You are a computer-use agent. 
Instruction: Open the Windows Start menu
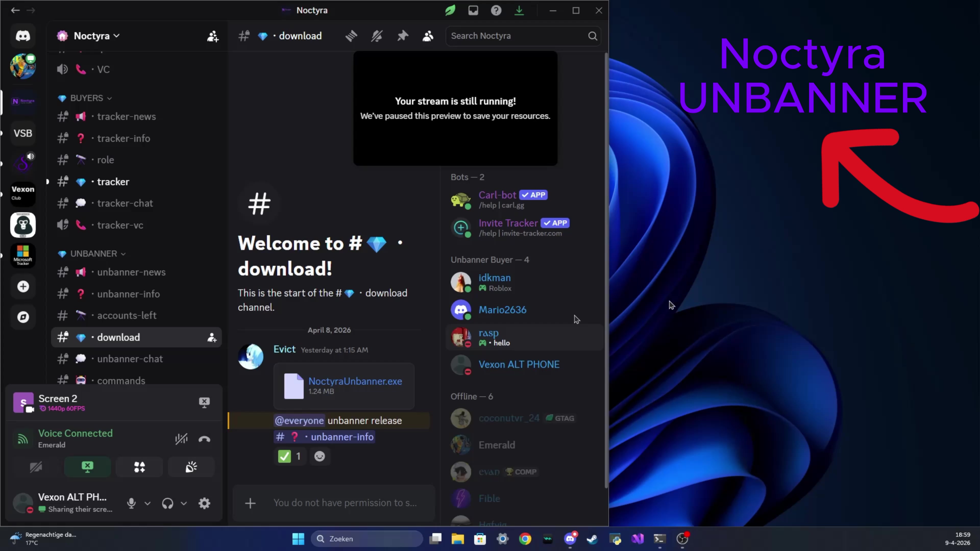(x=298, y=539)
